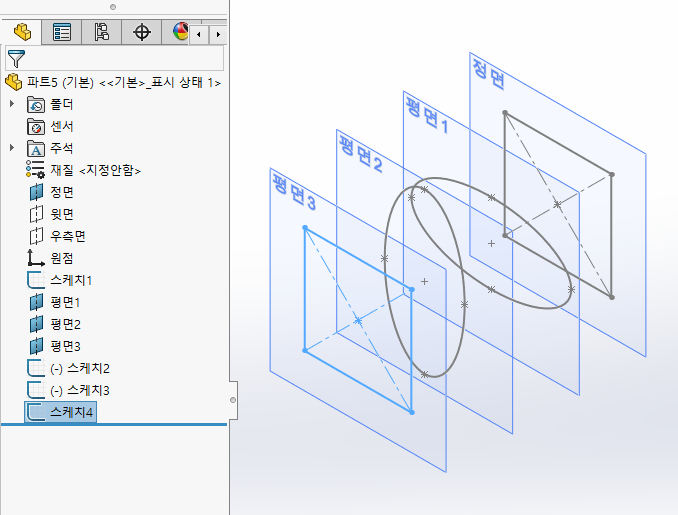Click into the feature tree filter field

coord(114,58)
